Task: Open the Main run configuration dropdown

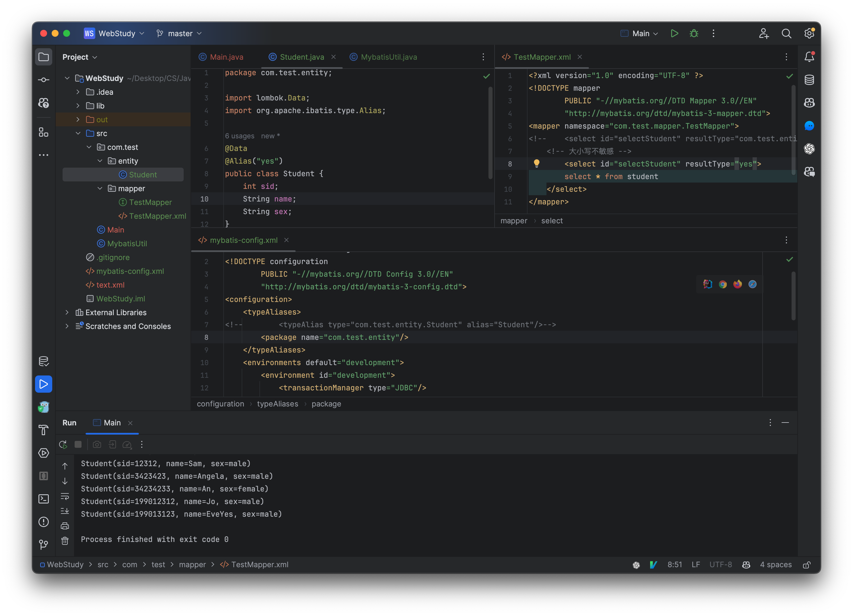Action: tap(639, 34)
